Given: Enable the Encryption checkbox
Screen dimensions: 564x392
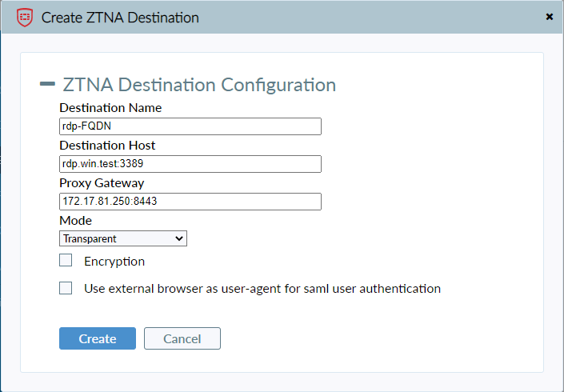Looking at the screenshot, I should 66,261.
